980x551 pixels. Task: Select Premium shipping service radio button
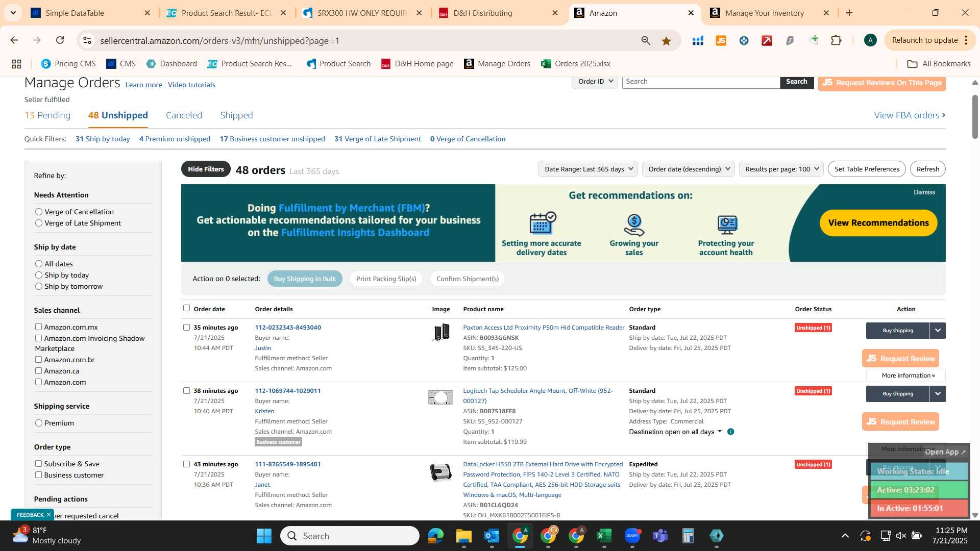[x=38, y=423]
